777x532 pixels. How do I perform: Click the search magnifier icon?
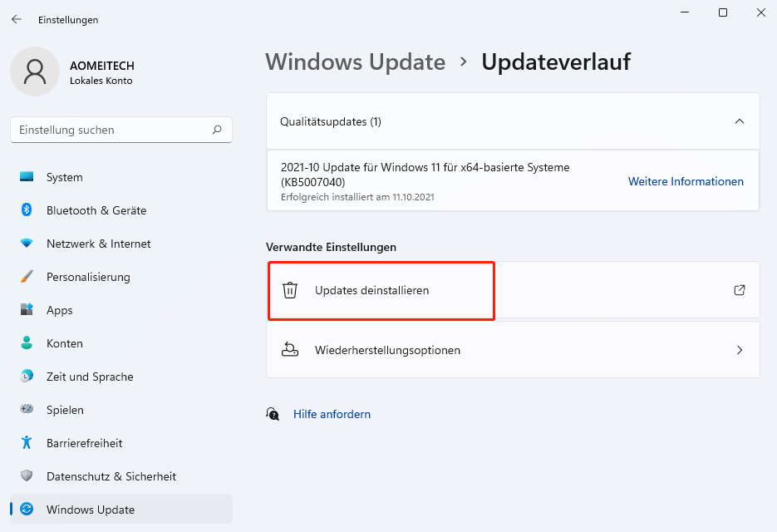[x=217, y=130]
